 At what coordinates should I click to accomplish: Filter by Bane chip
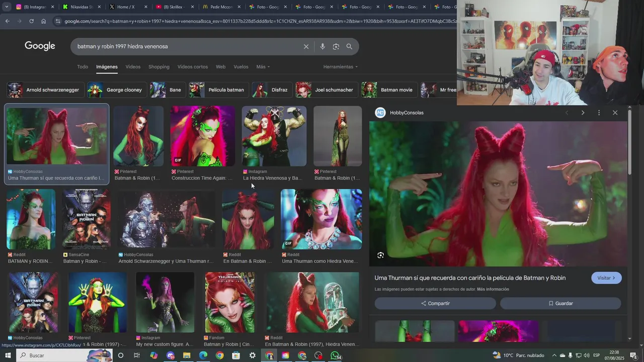(x=168, y=90)
